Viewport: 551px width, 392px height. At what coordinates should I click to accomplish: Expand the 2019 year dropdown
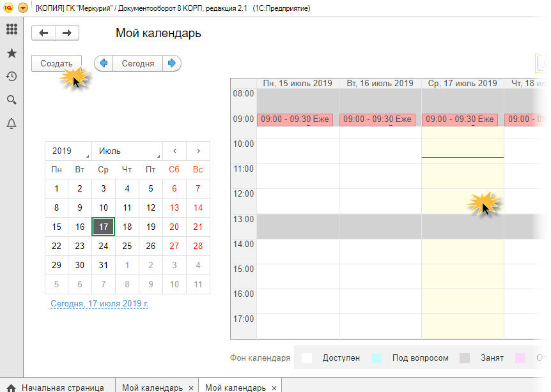(68, 151)
